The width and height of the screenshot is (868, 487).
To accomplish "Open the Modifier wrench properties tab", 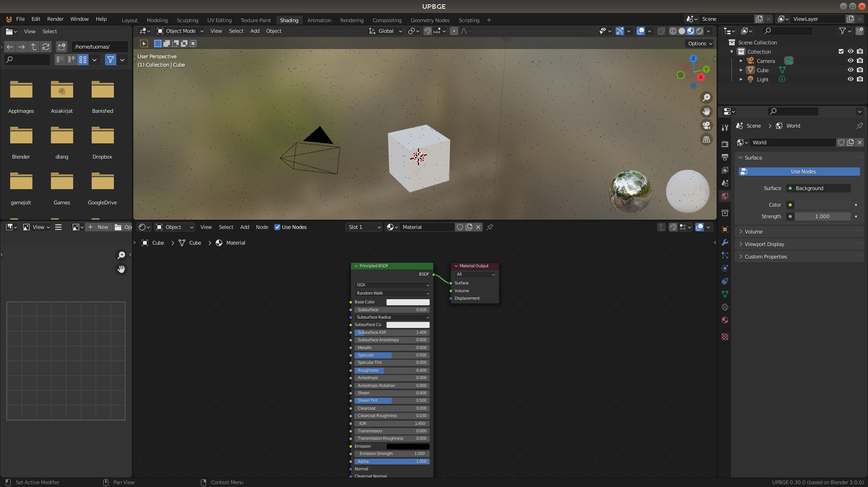I will click(x=725, y=242).
